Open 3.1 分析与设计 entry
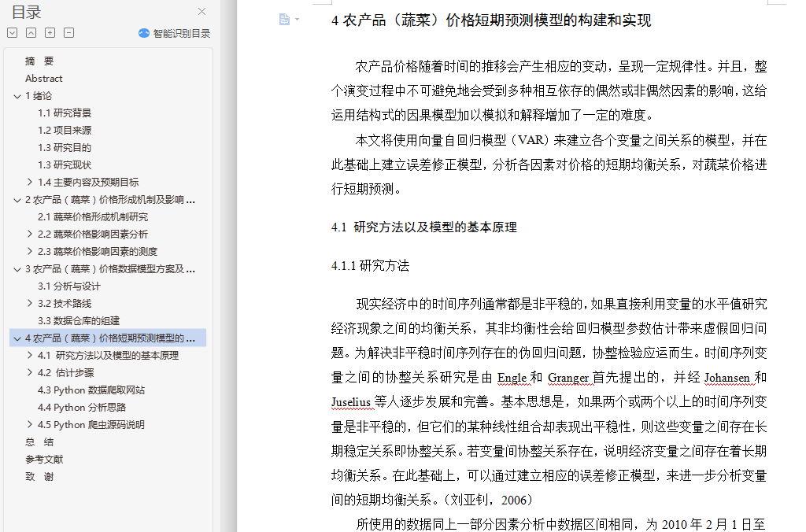The height and width of the screenshot is (532, 806). (69, 286)
